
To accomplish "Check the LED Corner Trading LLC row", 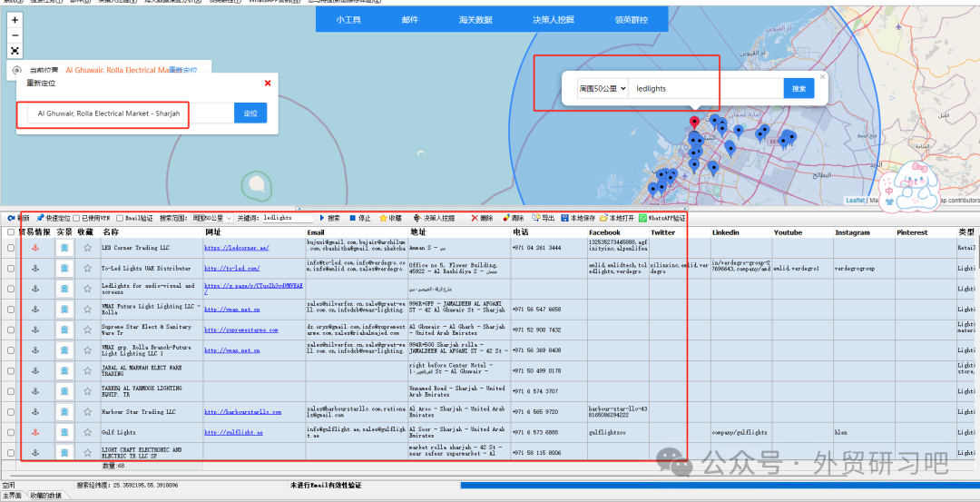I will 11,248.
